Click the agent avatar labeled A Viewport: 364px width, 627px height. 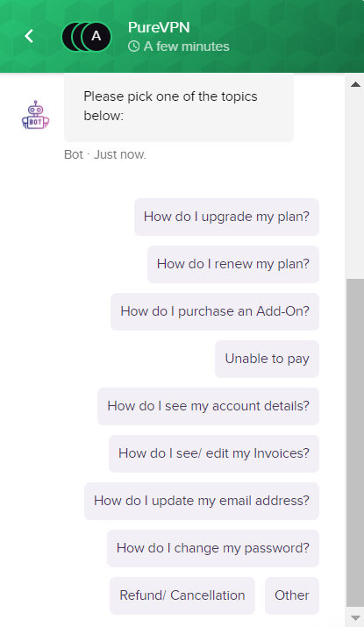[96, 36]
